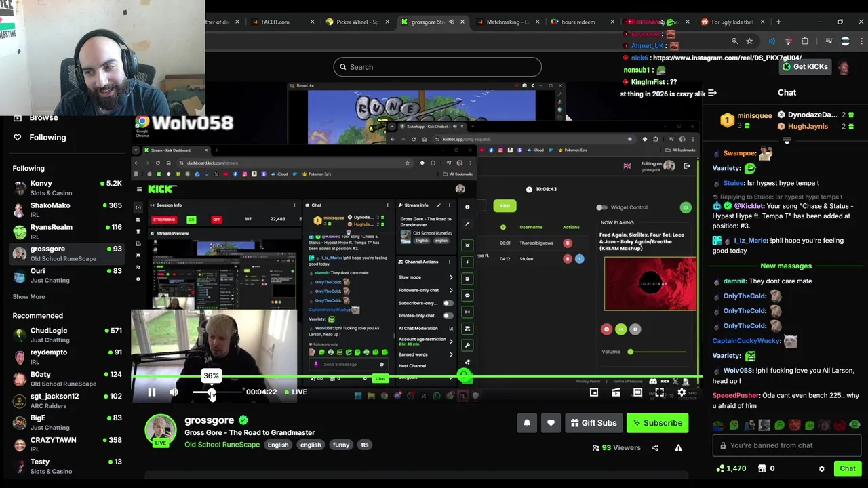Select the 'funny' tag chip

point(341,445)
